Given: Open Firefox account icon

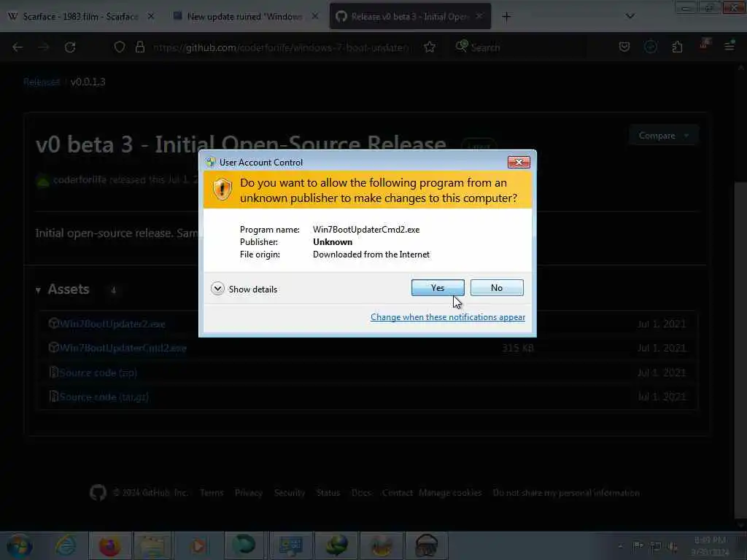Looking at the screenshot, I should pyautogui.click(x=650, y=47).
